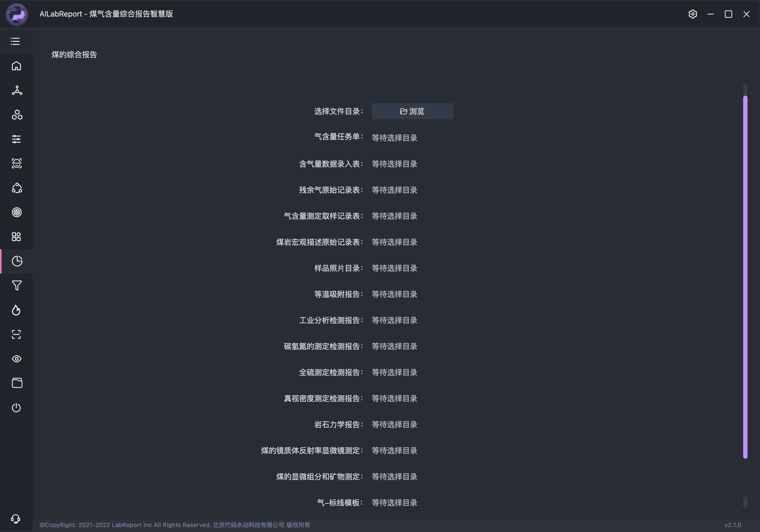Select the face-scan frame icon

pos(17,164)
